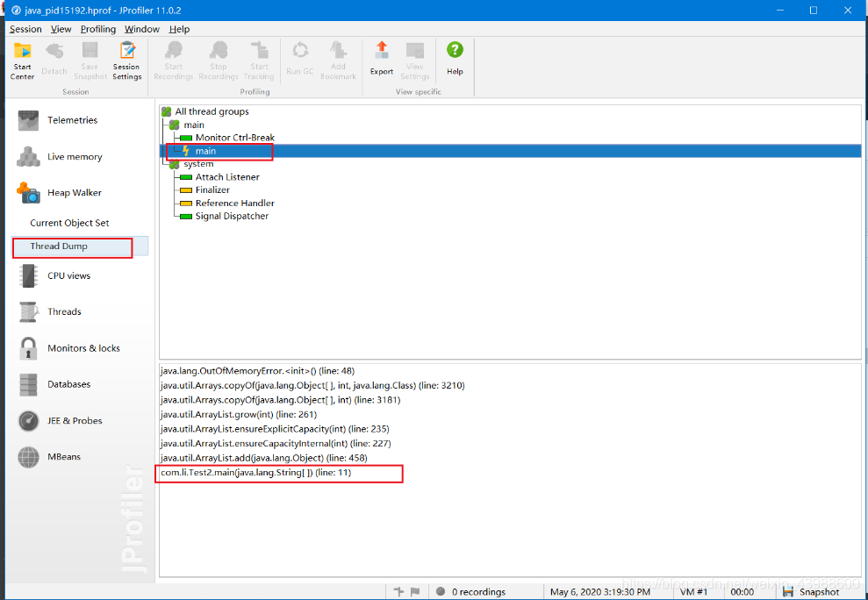The image size is (868, 600).
Task: Open the Window menu
Action: click(x=141, y=29)
